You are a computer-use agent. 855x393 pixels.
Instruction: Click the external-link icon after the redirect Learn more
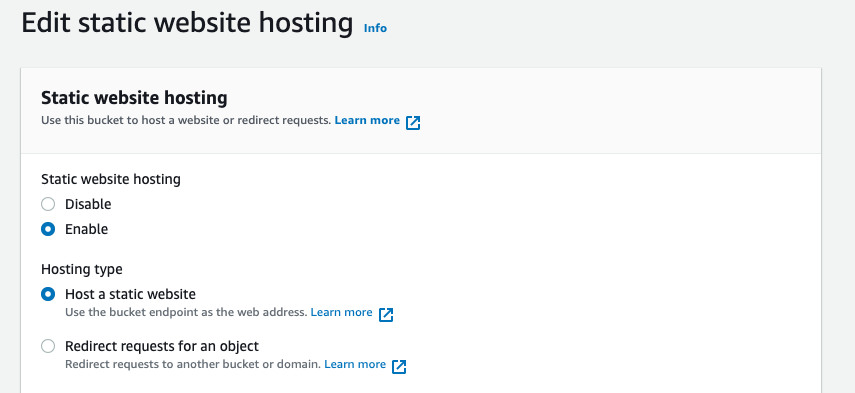(399, 366)
